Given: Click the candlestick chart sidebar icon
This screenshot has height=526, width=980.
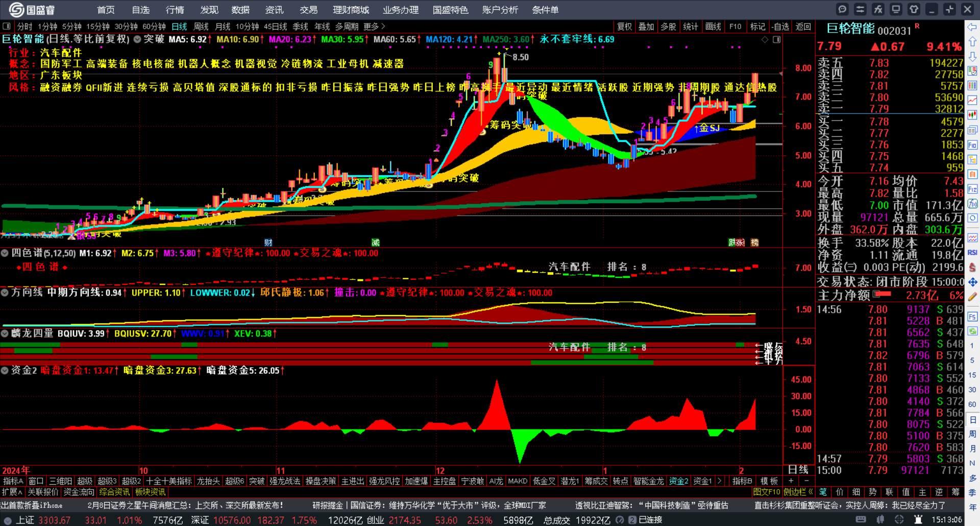Looking at the screenshot, I should [972, 115].
